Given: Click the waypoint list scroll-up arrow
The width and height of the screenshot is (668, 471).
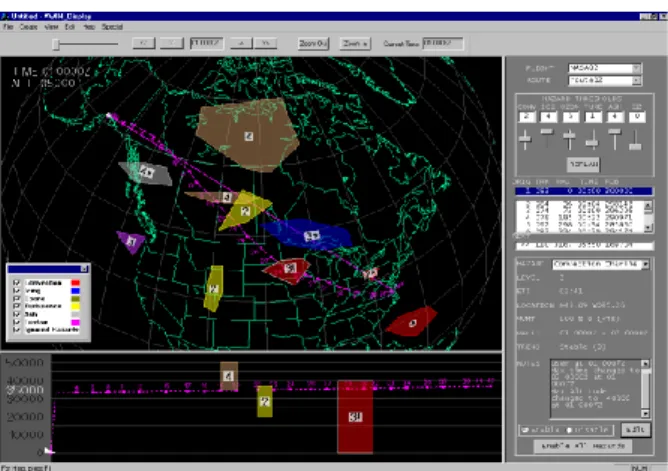Looking at the screenshot, I should pos(648,206).
